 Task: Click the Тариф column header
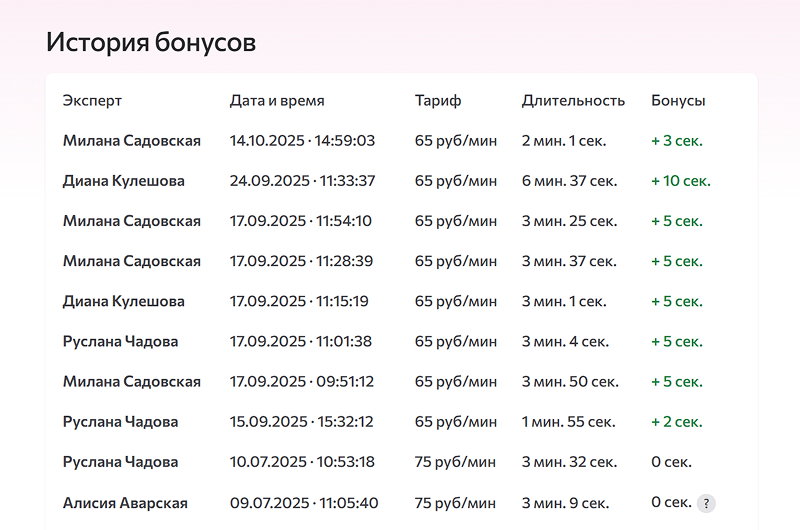438,101
